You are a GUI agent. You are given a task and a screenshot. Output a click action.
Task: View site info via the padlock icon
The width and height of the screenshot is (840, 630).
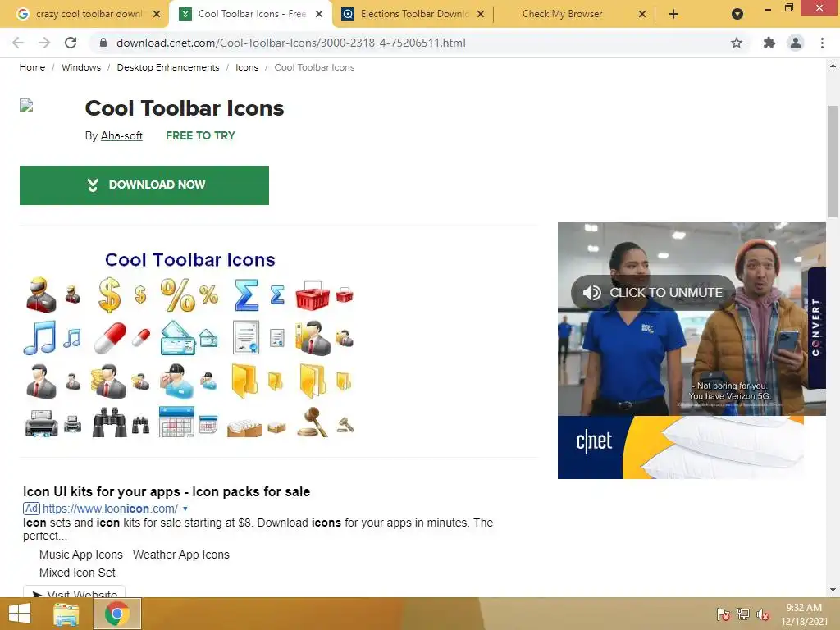coord(103,43)
